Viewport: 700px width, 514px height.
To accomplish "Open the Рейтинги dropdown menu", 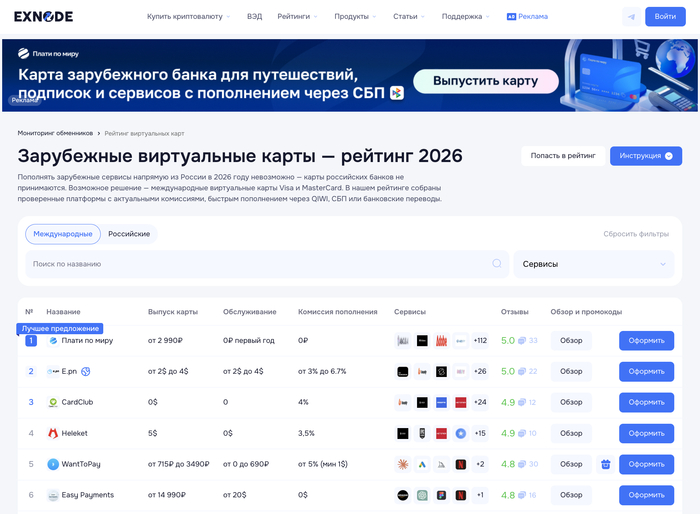I will tap(298, 17).
